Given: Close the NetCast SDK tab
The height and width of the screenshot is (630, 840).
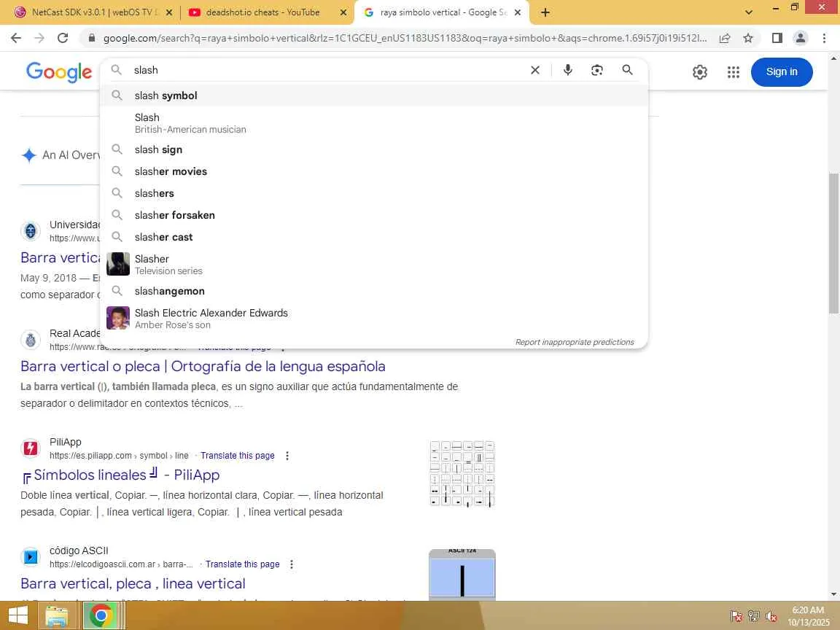Looking at the screenshot, I should pos(168,12).
